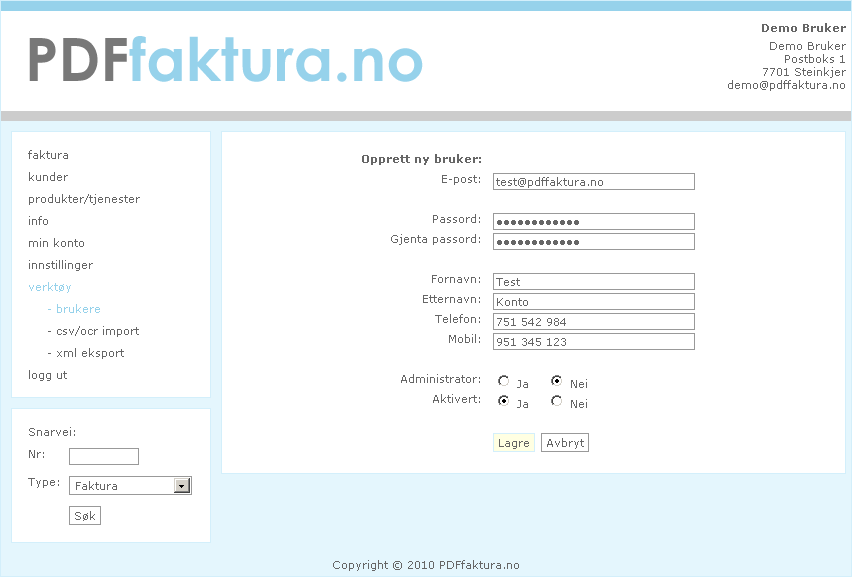852x577 pixels.
Task: Click the Gjenta passord field
Action: click(x=593, y=242)
